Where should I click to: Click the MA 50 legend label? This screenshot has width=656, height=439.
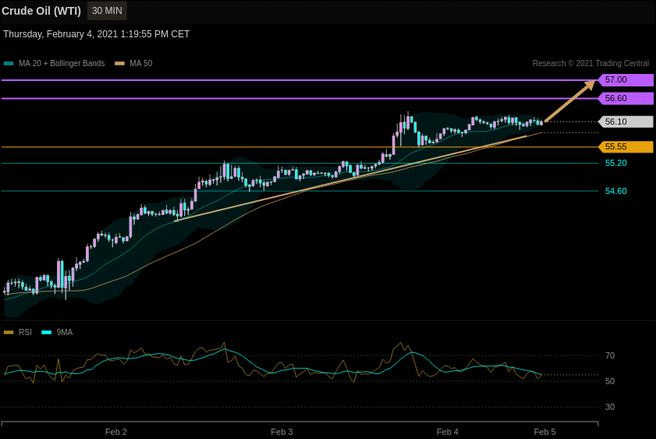coord(141,63)
